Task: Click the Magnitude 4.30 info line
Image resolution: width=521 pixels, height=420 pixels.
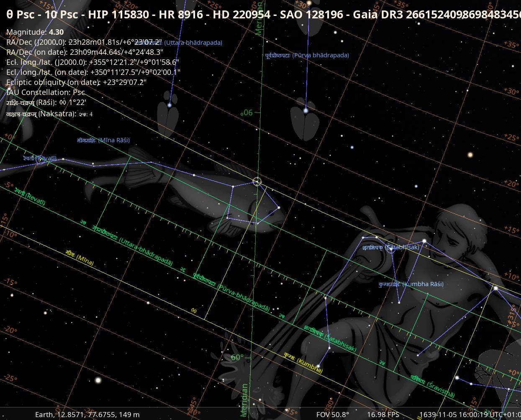Action: [x=35, y=32]
